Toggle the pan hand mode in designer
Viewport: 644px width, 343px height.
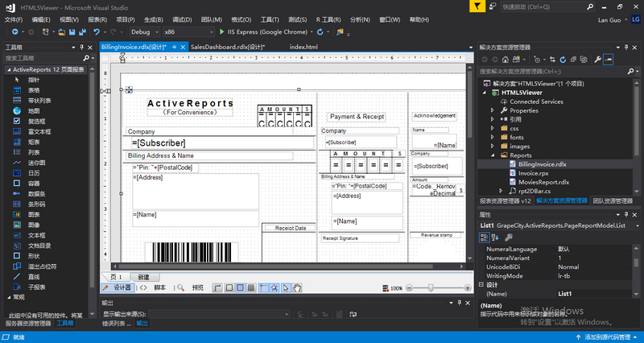coord(297,288)
